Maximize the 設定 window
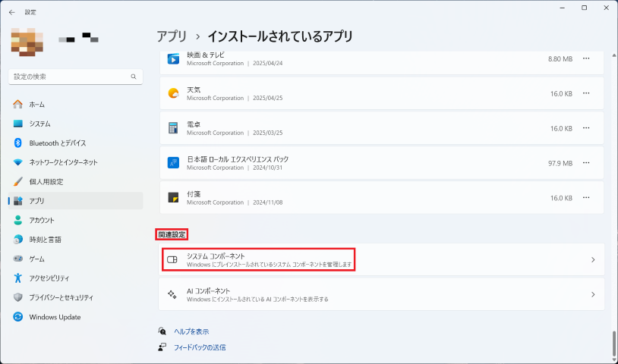The width and height of the screenshot is (618, 364). [584, 8]
